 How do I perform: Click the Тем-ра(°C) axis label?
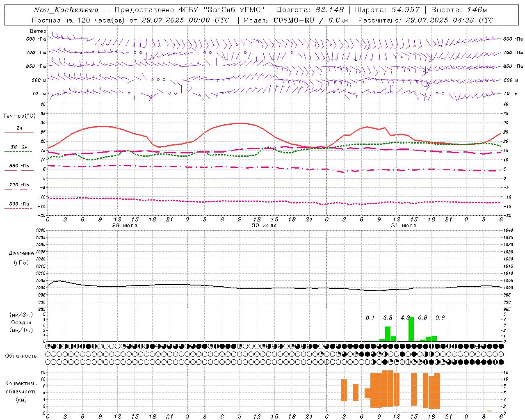[19, 116]
